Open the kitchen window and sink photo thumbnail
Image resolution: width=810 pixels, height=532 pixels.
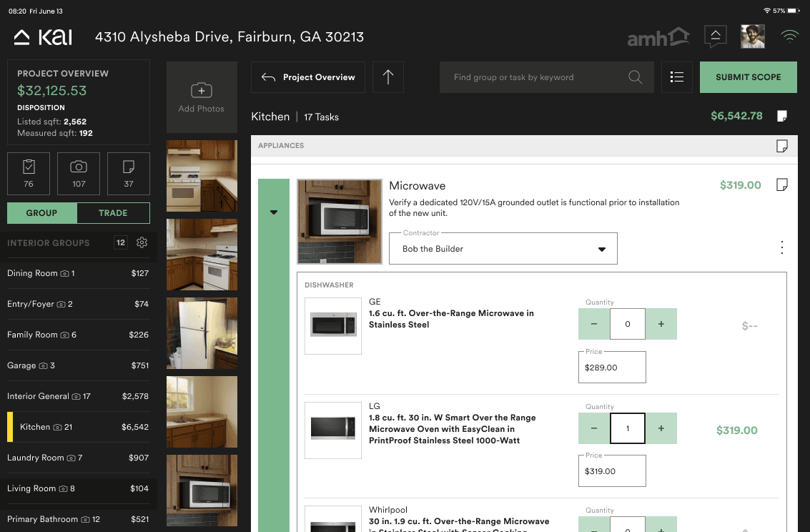coord(202,412)
